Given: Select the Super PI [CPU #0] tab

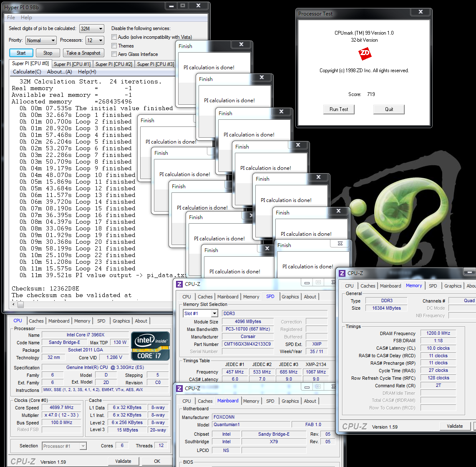Looking at the screenshot, I should click(30, 63).
